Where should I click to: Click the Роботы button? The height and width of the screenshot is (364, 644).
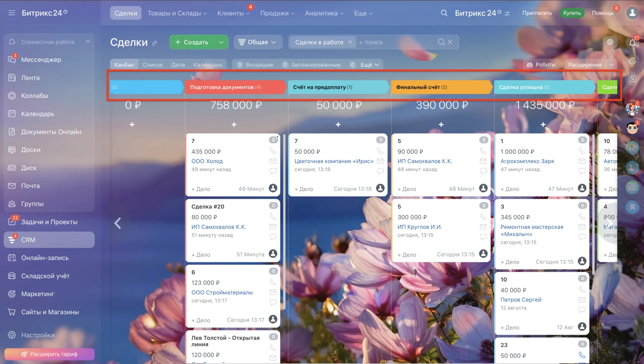(x=541, y=65)
